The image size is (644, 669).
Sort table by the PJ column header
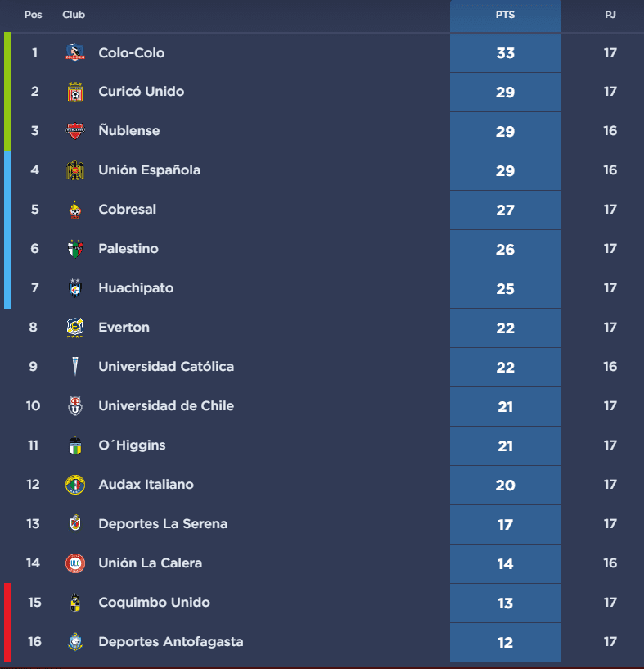[x=610, y=15]
